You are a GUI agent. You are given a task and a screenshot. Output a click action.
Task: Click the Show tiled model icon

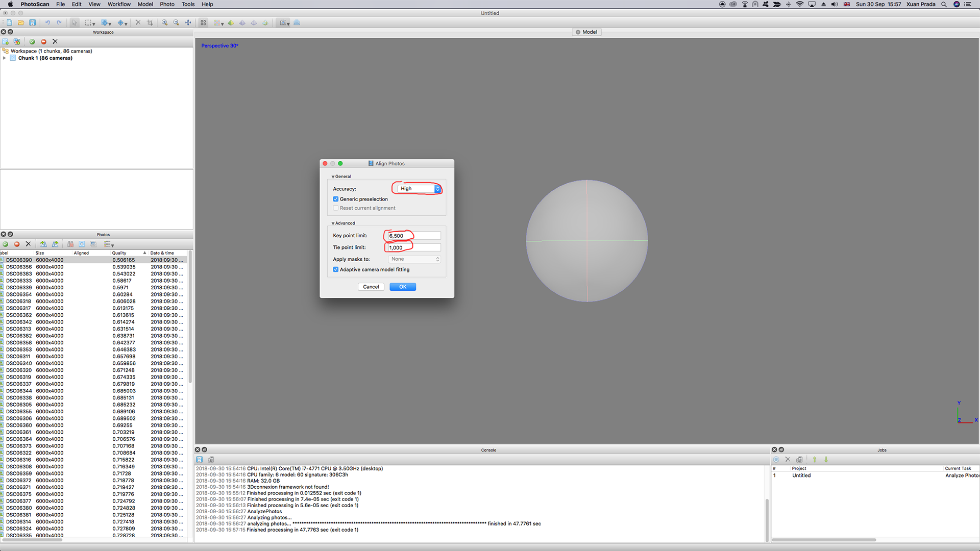click(297, 22)
